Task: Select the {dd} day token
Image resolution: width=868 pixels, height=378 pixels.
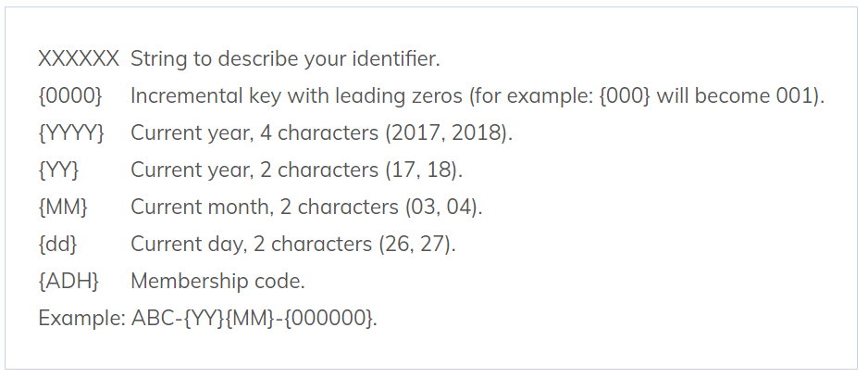Action: 57,245
